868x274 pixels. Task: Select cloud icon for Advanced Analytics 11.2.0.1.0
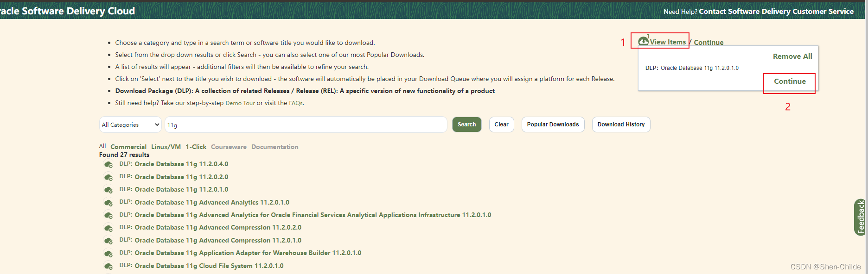[x=108, y=203]
